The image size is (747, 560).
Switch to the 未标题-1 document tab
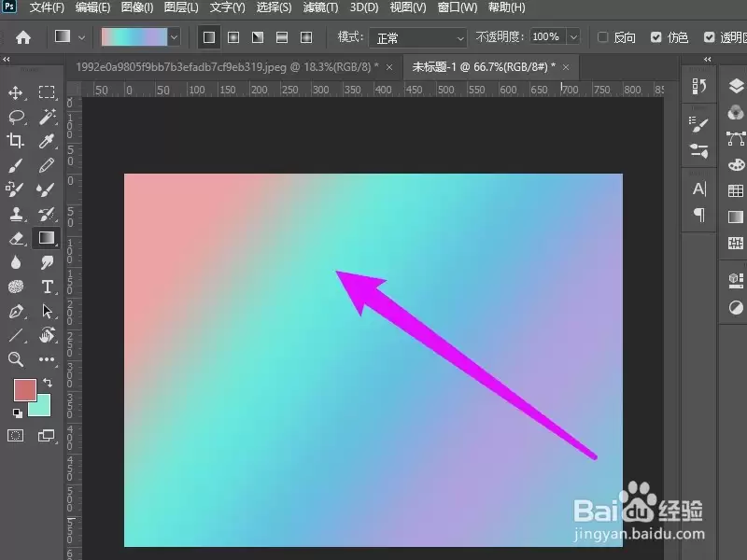(x=484, y=67)
